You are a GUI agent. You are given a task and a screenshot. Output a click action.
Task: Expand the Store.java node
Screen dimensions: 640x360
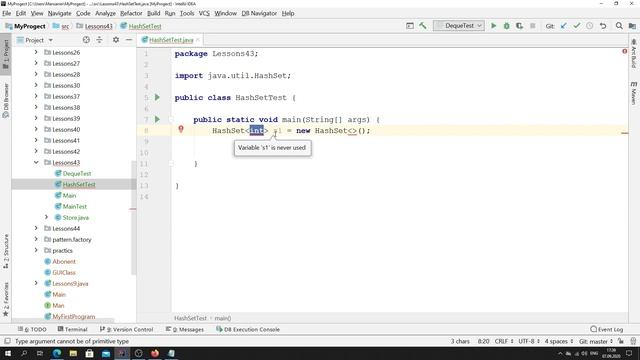[x=47, y=217]
